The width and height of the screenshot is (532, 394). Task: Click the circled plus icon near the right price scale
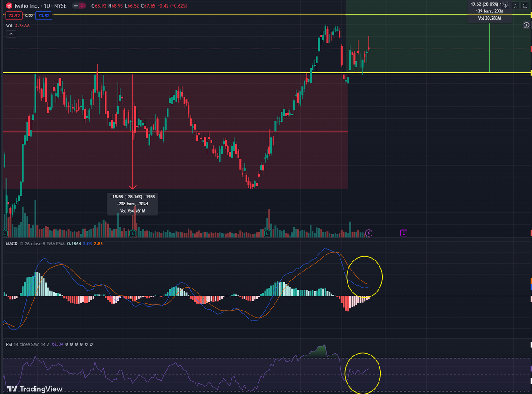pos(526,25)
